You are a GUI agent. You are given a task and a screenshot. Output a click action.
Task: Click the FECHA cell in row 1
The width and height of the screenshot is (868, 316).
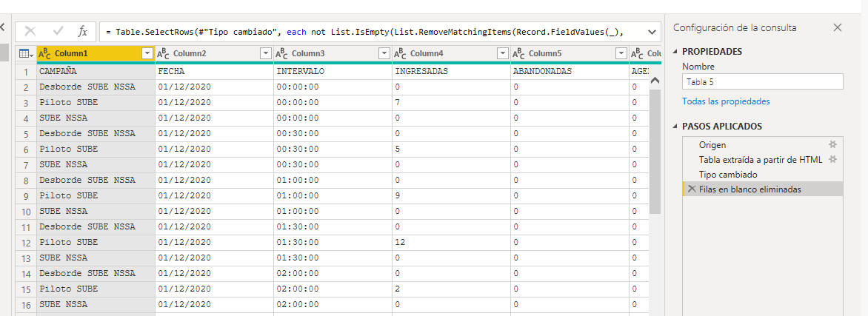(x=214, y=71)
